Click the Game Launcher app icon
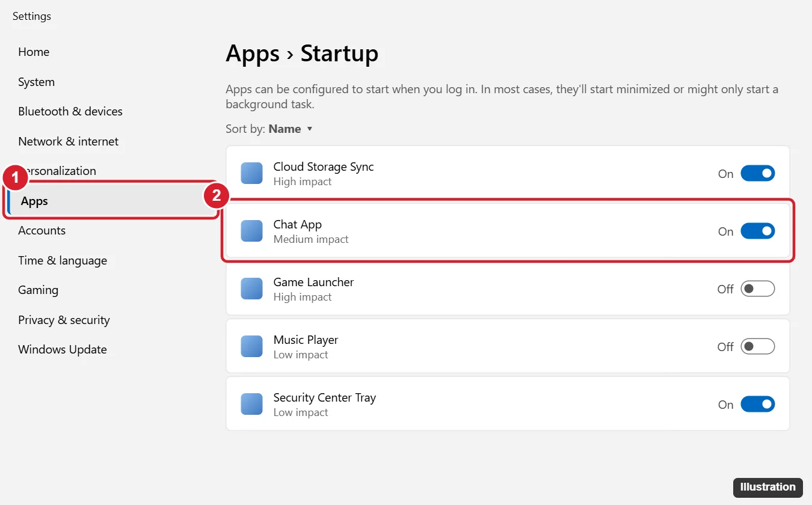This screenshot has height=505, width=812. click(251, 289)
